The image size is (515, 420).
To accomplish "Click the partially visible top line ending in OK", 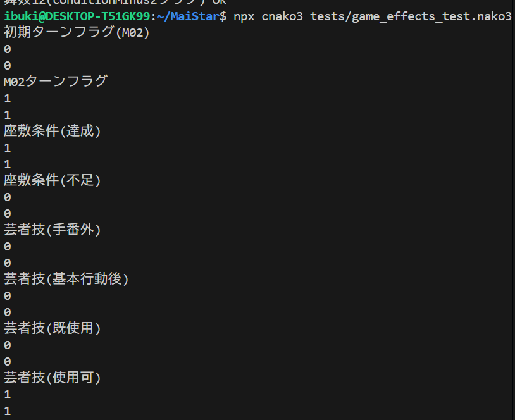I will [x=114, y=2].
